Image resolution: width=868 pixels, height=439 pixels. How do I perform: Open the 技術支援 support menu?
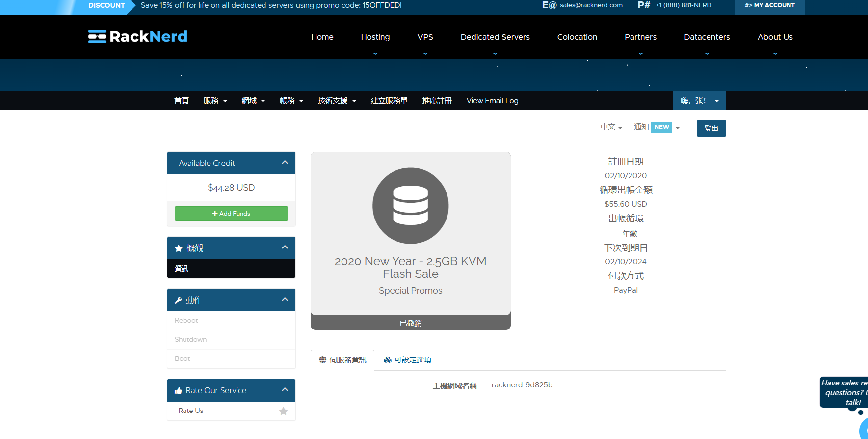(x=337, y=101)
